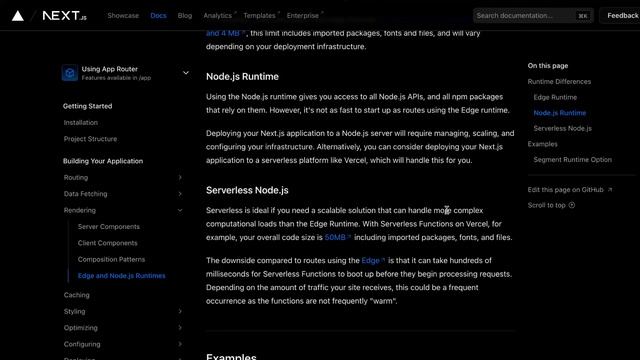This screenshot has width=640, height=360.
Task: Click the On this page heading
Action: pyautogui.click(x=548, y=66)
